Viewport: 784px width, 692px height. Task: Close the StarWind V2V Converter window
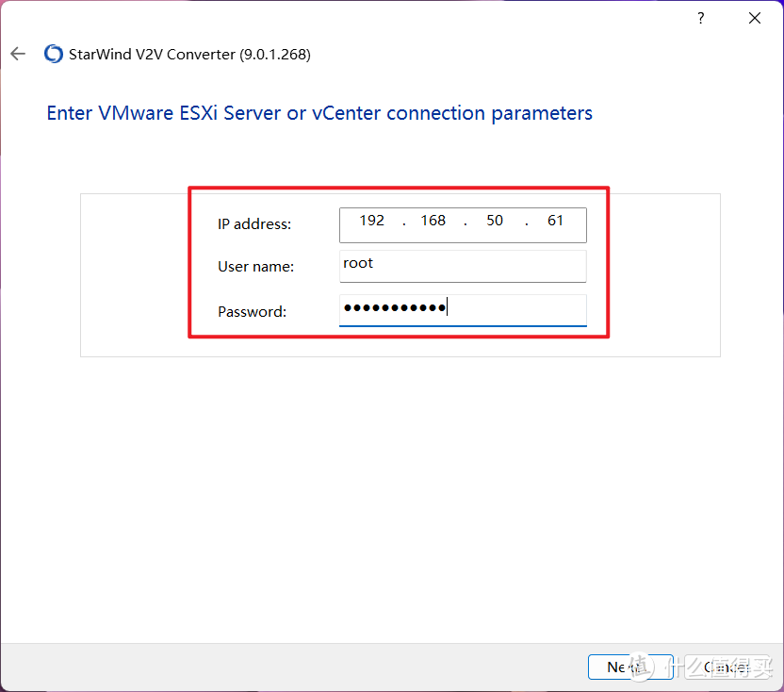coord(755,19)
